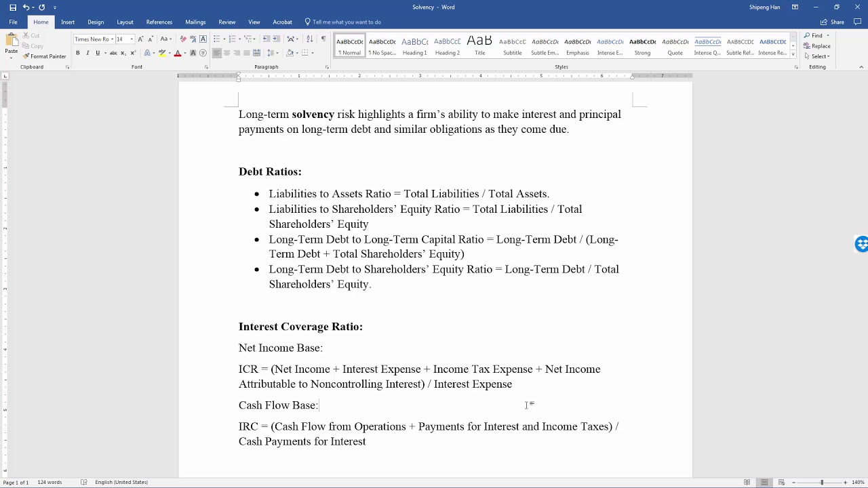868x488 pixels.
Task: Click the Redo icon in title bar
Action: pyautogui.click(x=41, y=7)
